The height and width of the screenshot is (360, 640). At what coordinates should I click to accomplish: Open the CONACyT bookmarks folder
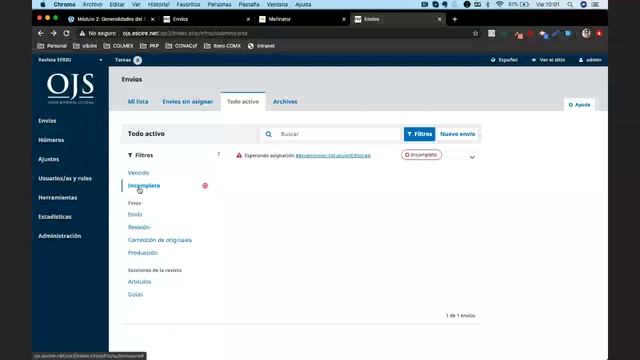click(x=181, y=46)
